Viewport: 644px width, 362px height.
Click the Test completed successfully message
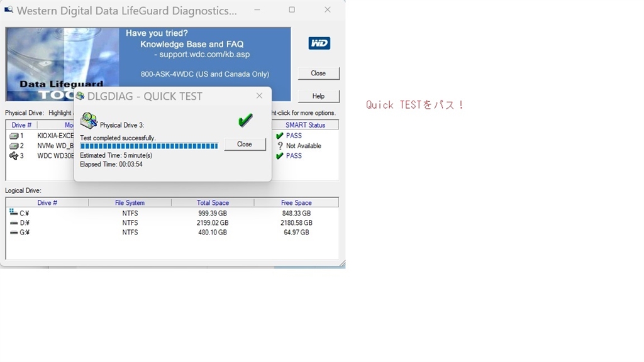pyautogui.click(x=118, y=138)
